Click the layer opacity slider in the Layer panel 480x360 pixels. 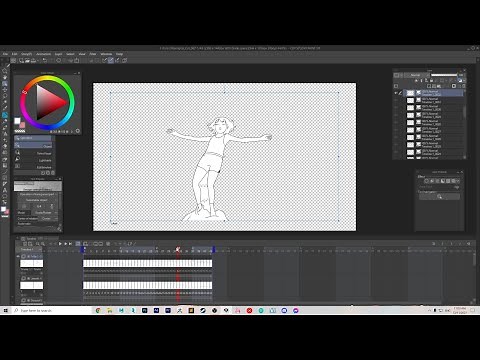[x=444, y=75]
